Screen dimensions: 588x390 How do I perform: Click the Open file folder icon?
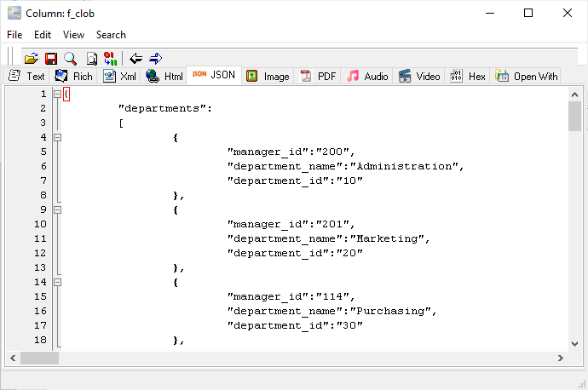pos(32,59)
